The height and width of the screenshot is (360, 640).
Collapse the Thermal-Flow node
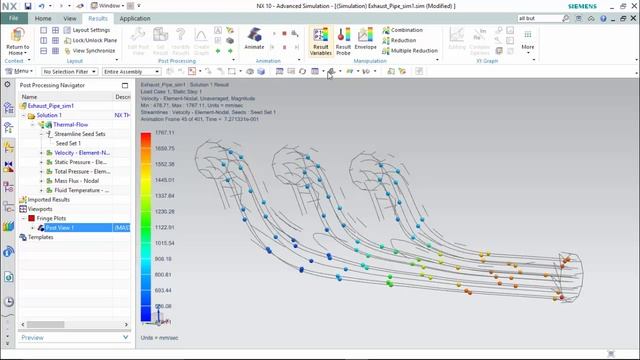(33, 125)
